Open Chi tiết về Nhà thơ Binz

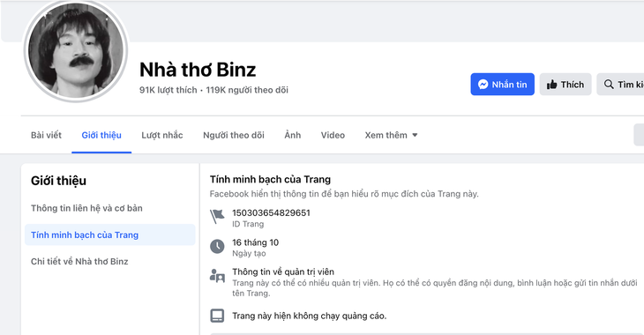click(x=79, y=261)
